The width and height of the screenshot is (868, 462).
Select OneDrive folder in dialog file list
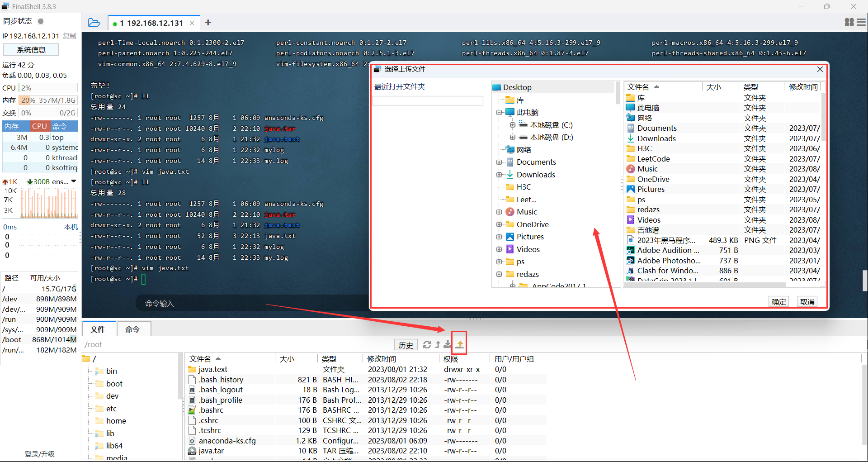tap(653, 179)
